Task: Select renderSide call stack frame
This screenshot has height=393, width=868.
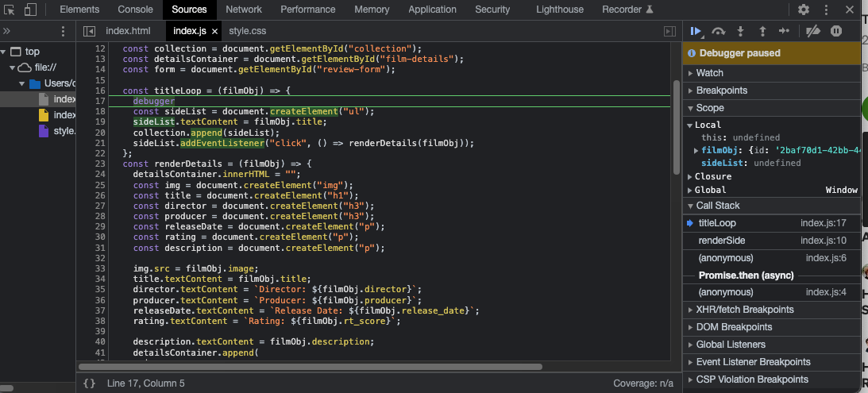Action: click(772, 241)
